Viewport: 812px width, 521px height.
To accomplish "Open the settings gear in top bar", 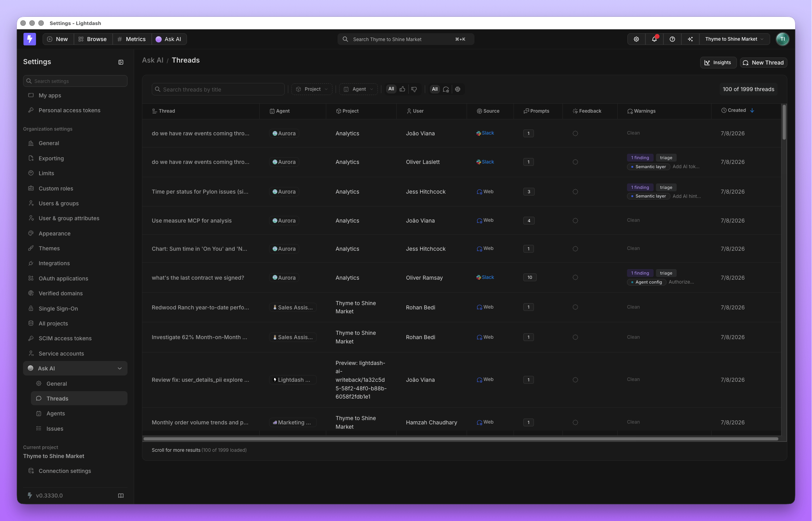I will pos(636,39).
